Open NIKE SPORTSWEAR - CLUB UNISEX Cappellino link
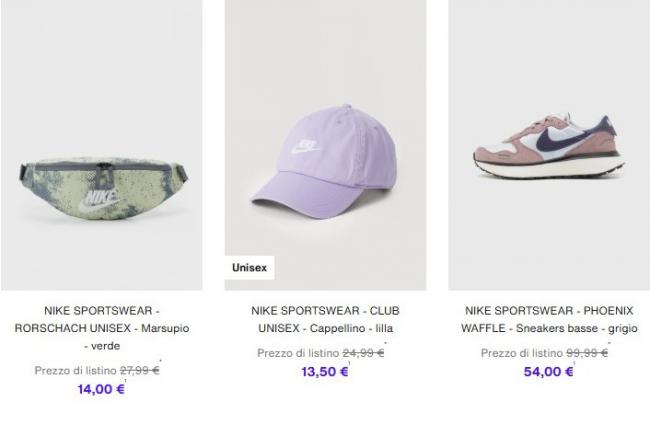This screenshot has width=650, height=424. (325, 319)
